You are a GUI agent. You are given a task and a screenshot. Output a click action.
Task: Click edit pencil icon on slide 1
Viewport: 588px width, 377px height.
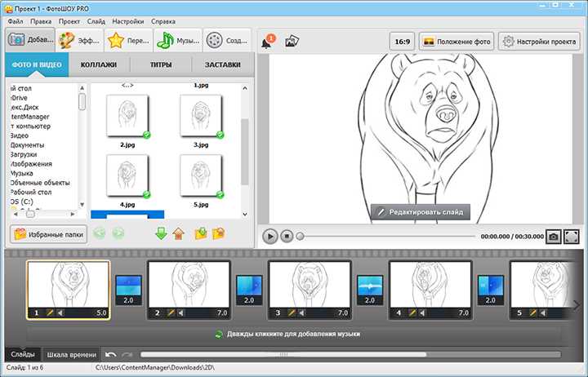tap(50, 313)
